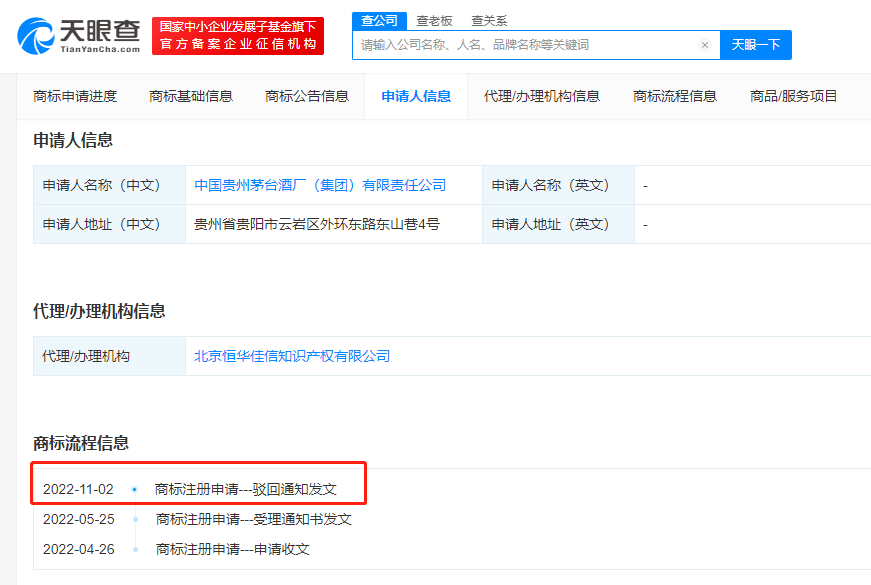Select the 查关系 search tab

click(489, 21)
